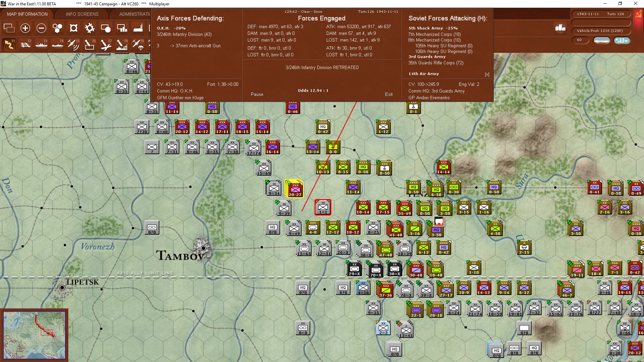Click the 35th Guards Rifle Corps (72) entry
Viewport: 644px width, 362px height.
point(436,63)
